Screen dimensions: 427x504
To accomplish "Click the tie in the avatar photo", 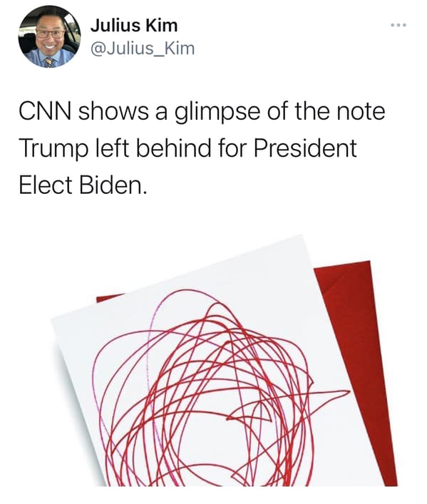I will [48, 62].
